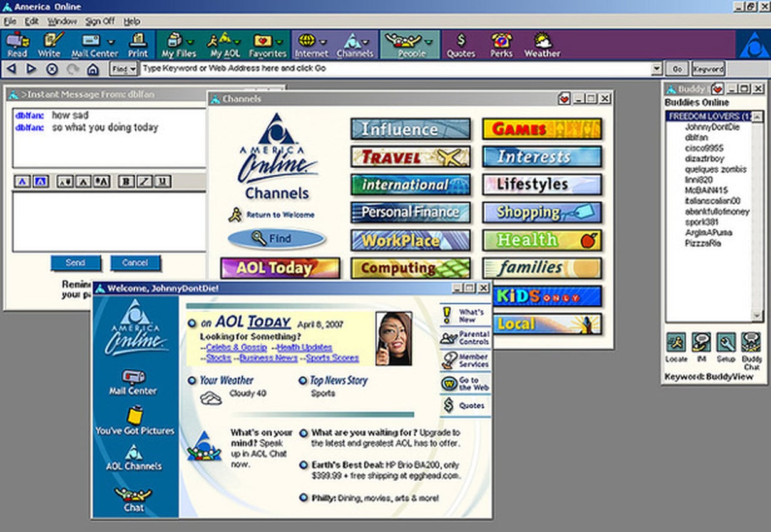Open the Write mail icon
771x532 pixels.
click(x=49, y=41)
